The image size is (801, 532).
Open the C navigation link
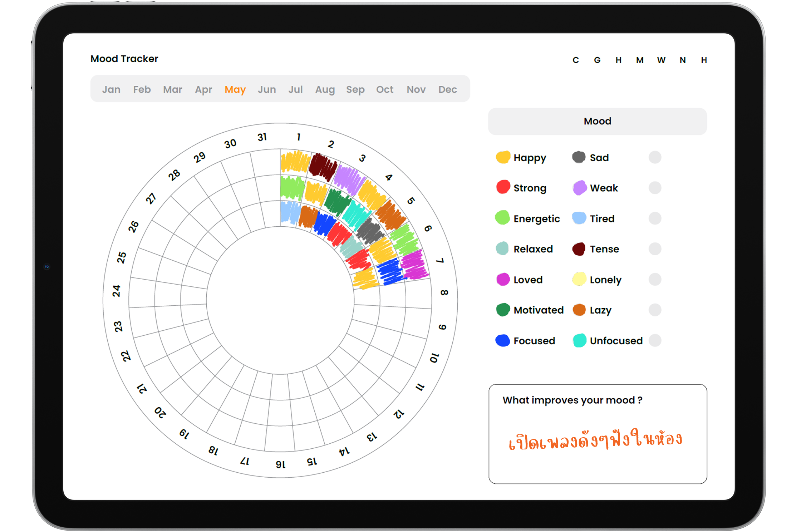tap(575, 60)
